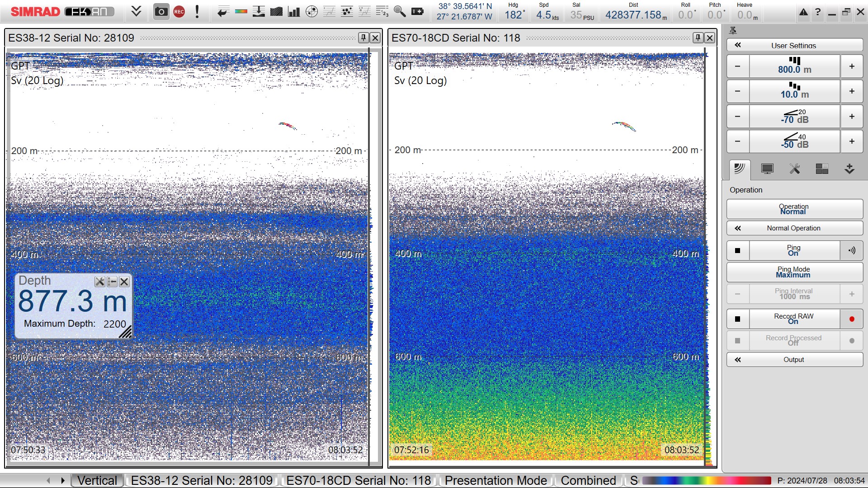Screen dimensions: 868x488
Task: Open the Ping Mode Maximum dropdown
Action: click(x=795, y=272)
